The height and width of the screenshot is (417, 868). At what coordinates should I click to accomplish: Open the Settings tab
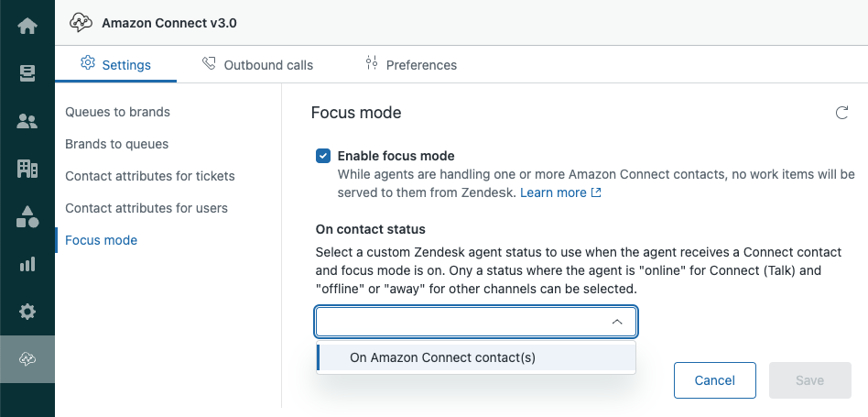(x=115, y=65)
